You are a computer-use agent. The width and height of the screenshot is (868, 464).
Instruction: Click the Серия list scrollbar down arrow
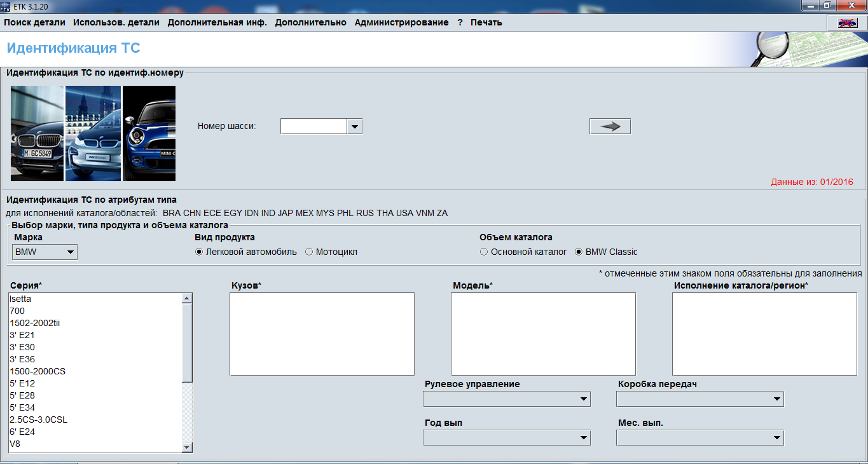(187, 447)
